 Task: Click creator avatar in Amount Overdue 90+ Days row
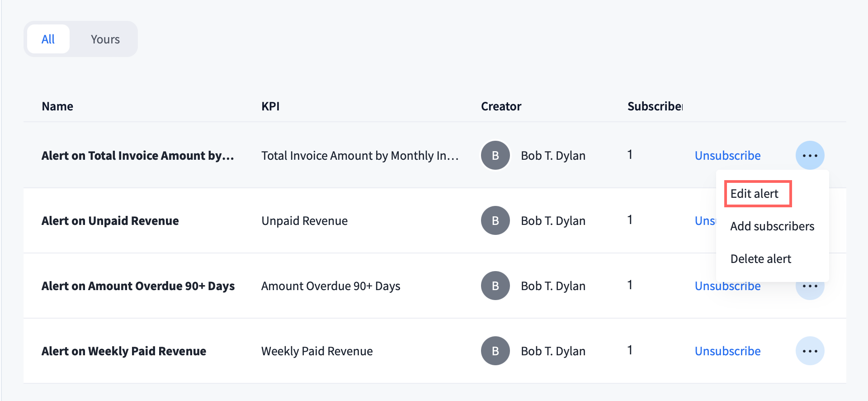[495, 286]
